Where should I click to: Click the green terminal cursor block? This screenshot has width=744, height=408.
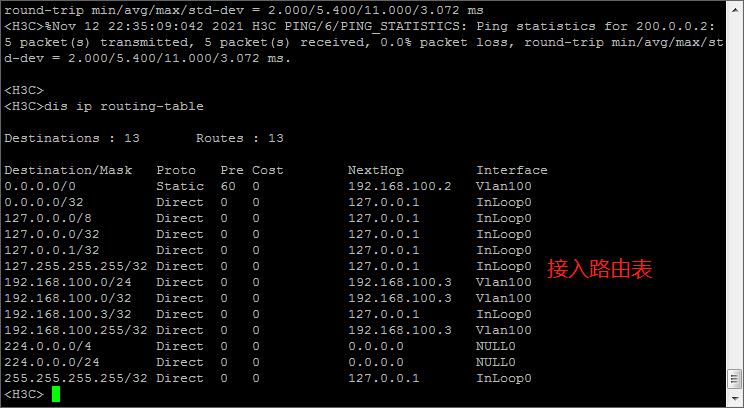56,394
